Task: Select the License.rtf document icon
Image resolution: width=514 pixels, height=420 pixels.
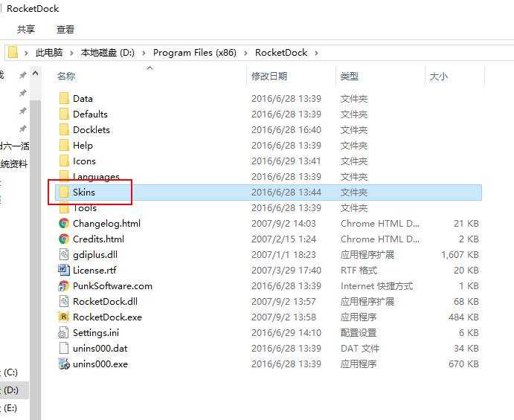Action: (64, 270)
